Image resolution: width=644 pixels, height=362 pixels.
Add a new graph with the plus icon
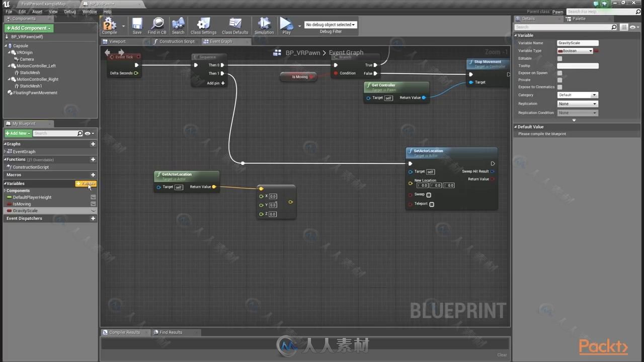pos(93,144)
